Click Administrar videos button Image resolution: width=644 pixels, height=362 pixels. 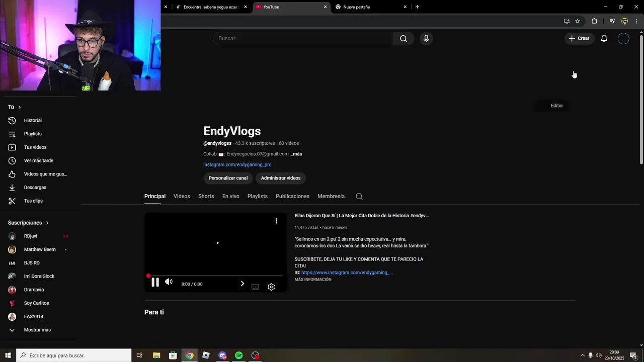[x=281, y=178]
